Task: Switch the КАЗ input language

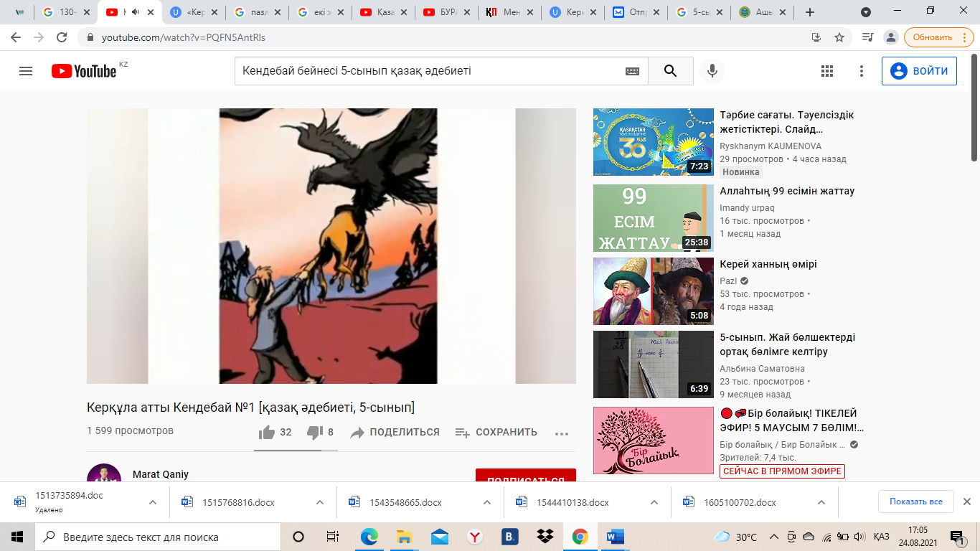Action: 882,537
